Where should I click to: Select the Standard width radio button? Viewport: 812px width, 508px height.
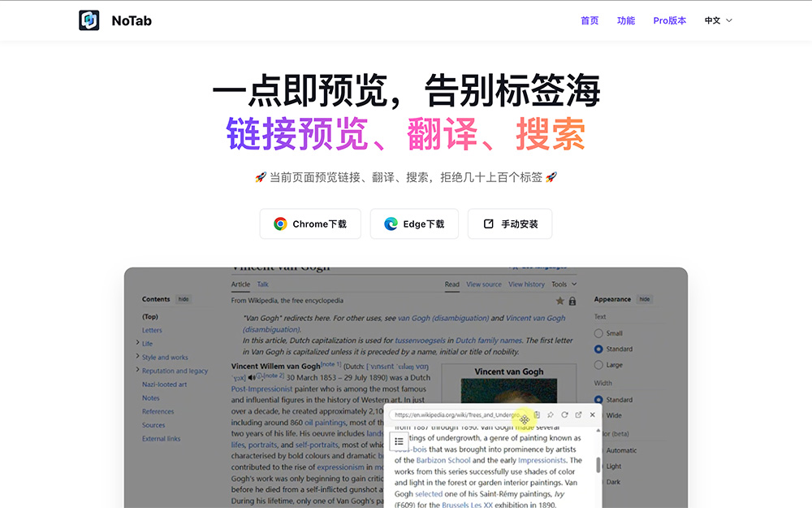tap(598, 400)
